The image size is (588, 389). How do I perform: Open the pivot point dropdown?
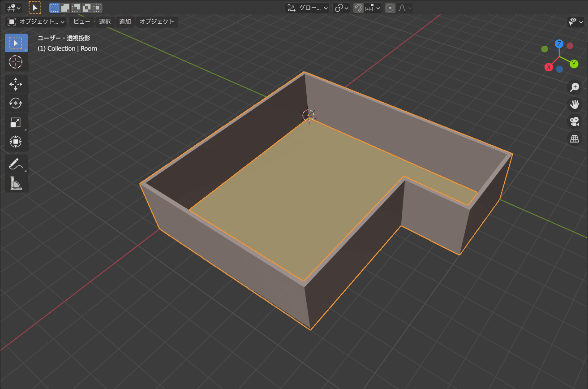[341, 8]
